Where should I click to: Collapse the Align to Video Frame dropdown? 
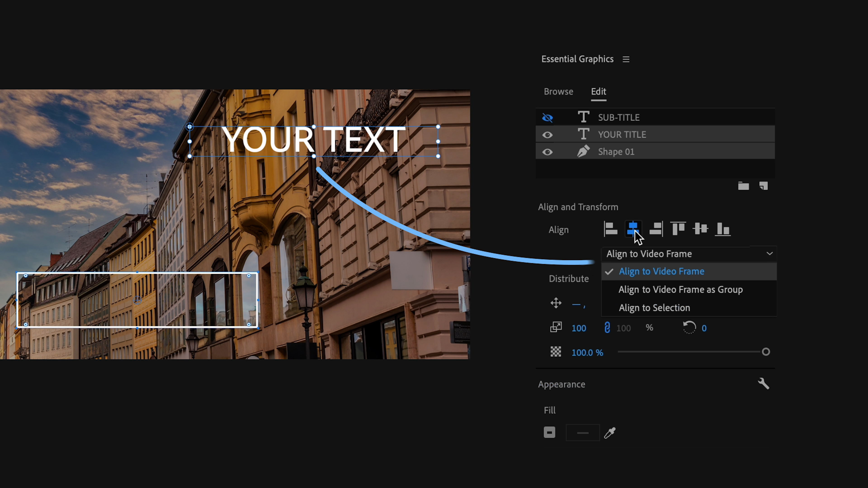770,253
